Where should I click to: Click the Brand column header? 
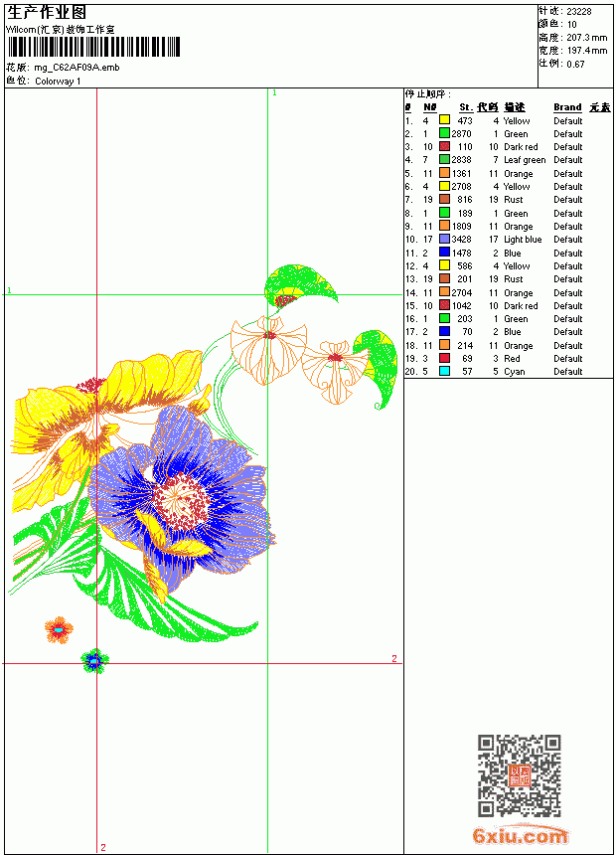[567, 107]
